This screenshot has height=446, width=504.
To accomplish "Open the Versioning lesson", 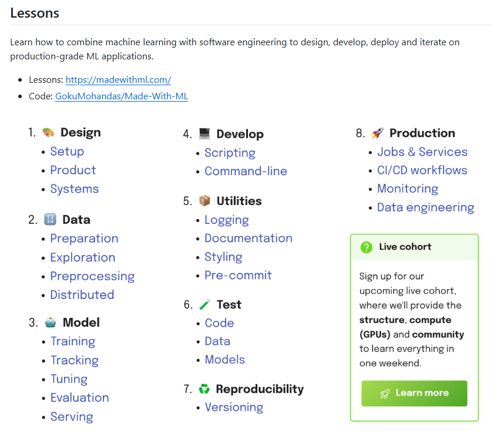I will coord(234,407).
